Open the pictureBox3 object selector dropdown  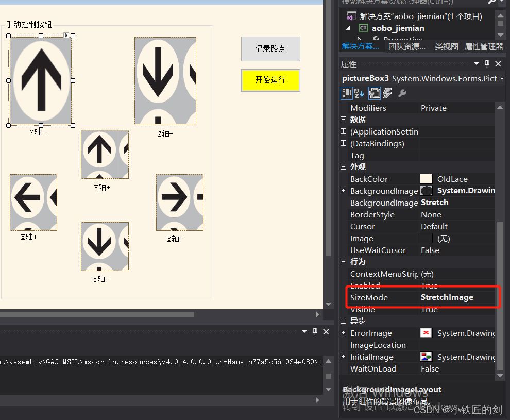click(501, 79)
